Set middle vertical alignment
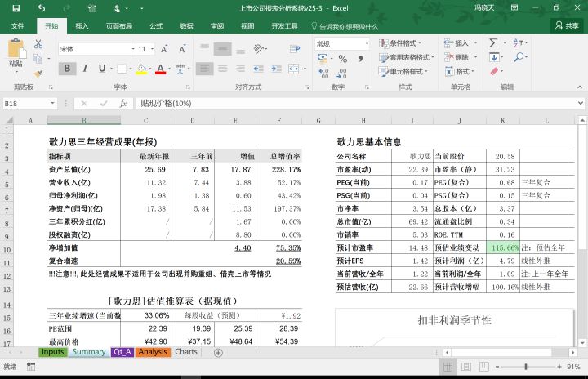 pos(223,49)
